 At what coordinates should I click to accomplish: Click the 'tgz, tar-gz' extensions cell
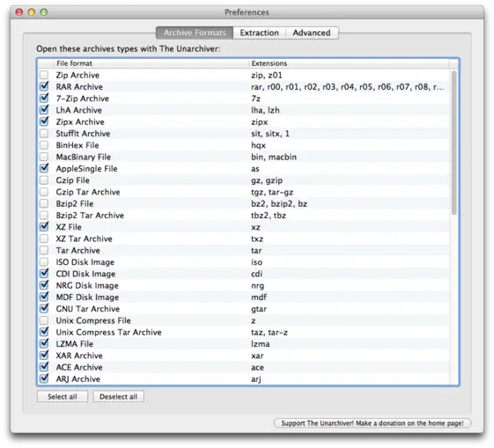tap(272, 192)
